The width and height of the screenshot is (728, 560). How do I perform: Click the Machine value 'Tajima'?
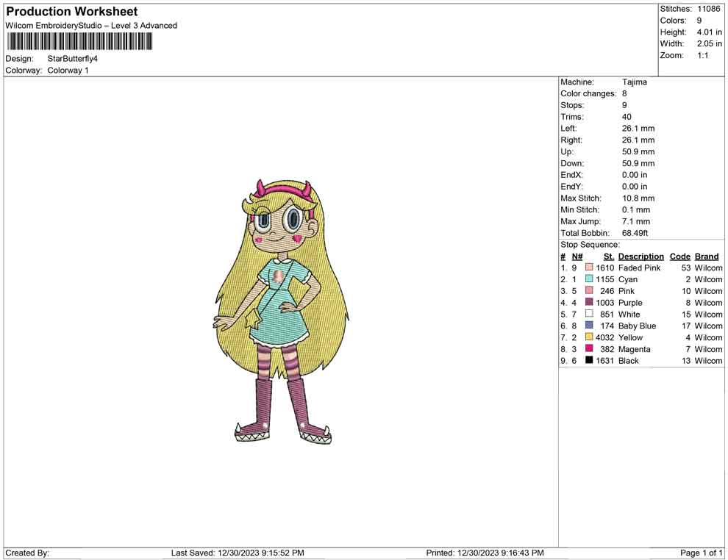tap(634, 82)
